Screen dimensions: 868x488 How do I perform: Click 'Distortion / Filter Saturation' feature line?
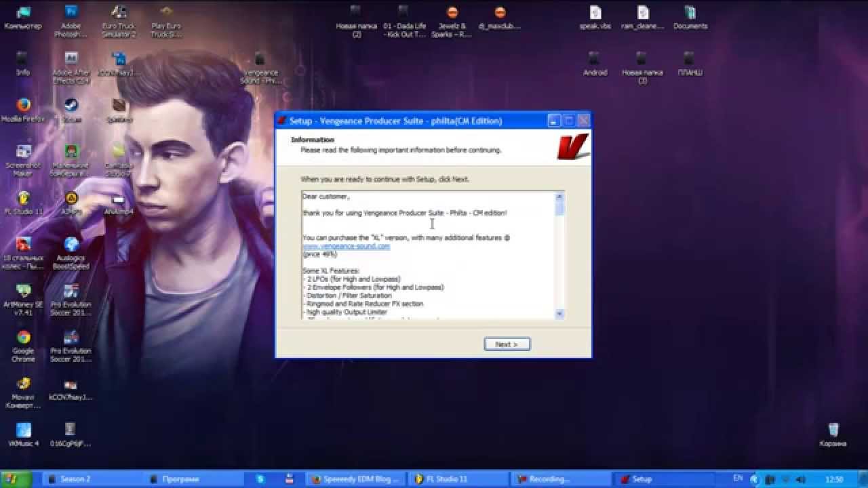[x=347, y=296]
